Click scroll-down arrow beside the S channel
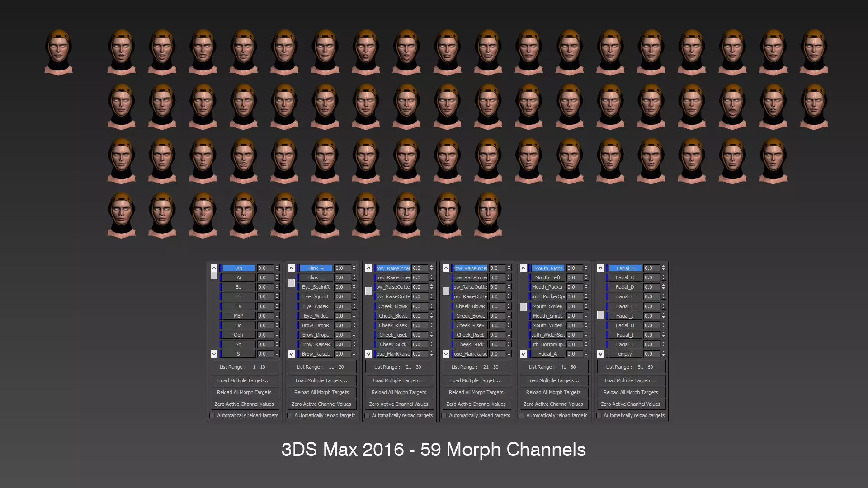Screen dimensions: 868x488 [214, 354]
